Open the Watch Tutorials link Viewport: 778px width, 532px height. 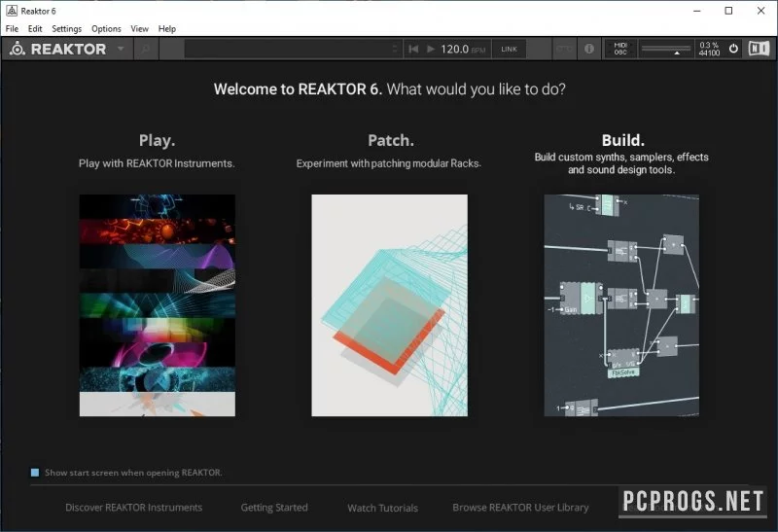click(x=382, y=509)
